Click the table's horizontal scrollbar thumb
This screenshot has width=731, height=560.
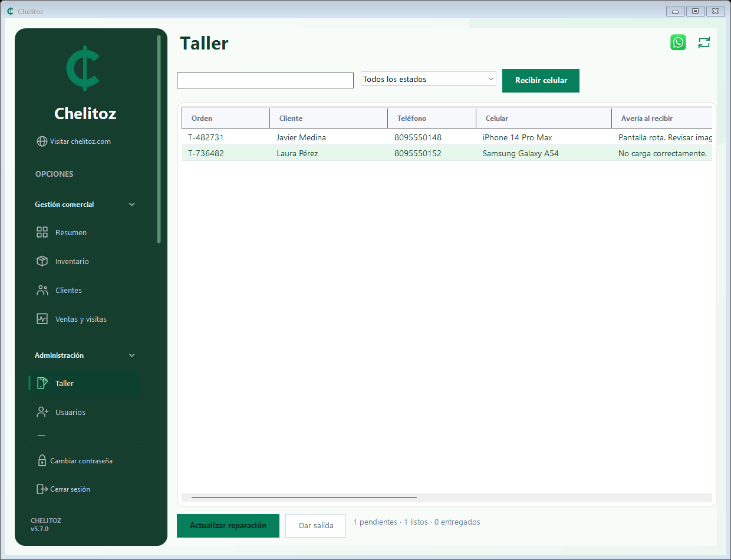[304, 498]
